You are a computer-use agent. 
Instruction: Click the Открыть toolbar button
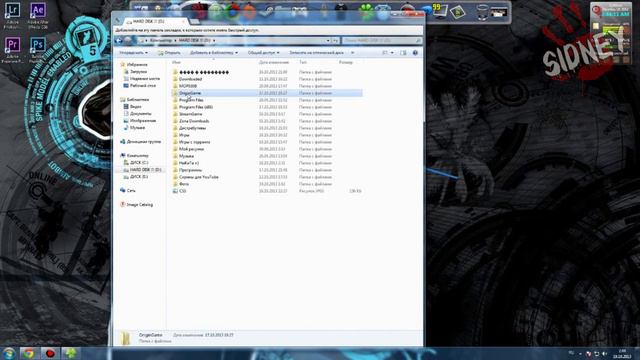169,53
